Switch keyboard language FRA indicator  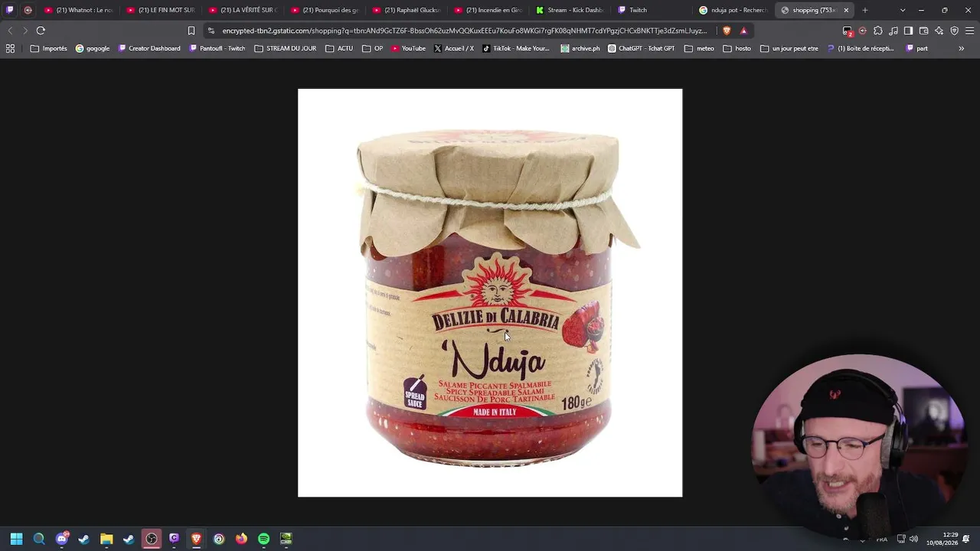[x=882, y=539]
